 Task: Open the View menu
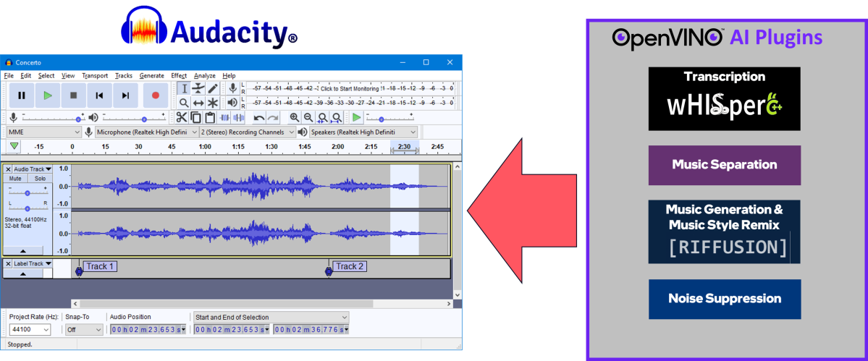[68, 76]
